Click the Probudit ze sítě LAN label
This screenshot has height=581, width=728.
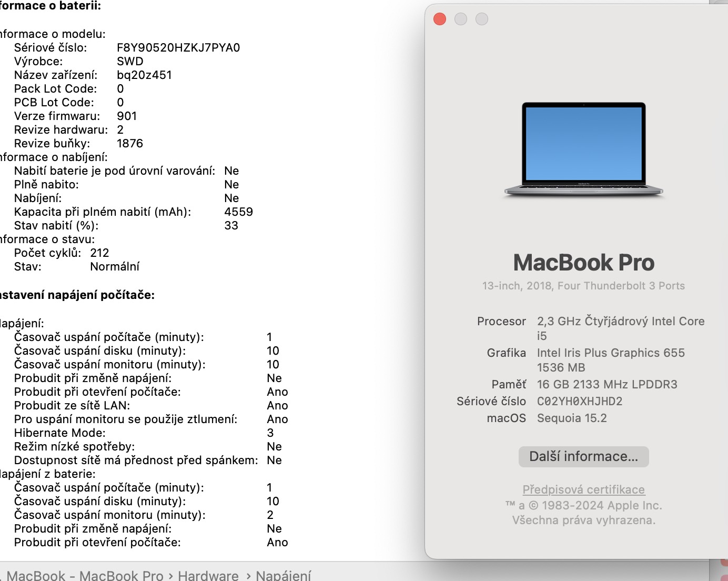tap(72, 405)
